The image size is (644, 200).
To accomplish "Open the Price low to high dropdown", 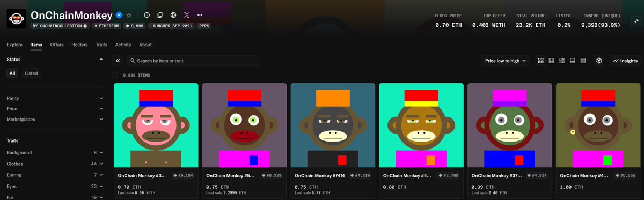I will [506, 61].
